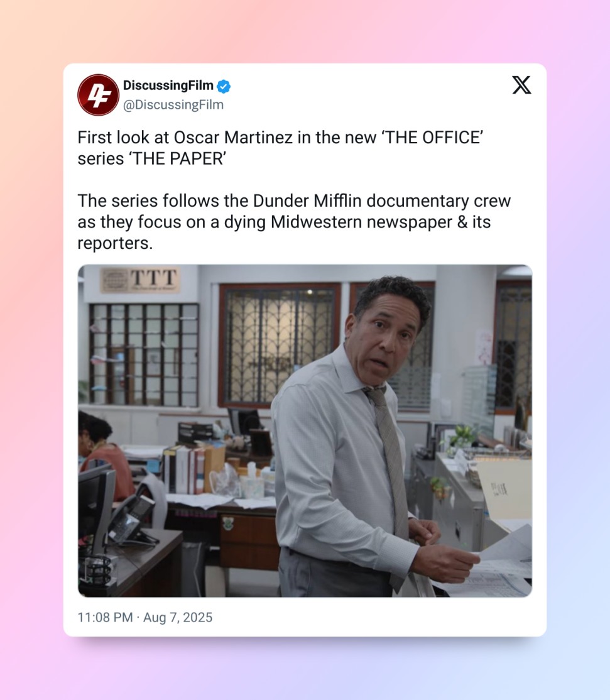Open the attached photo of the office scene

305,431
